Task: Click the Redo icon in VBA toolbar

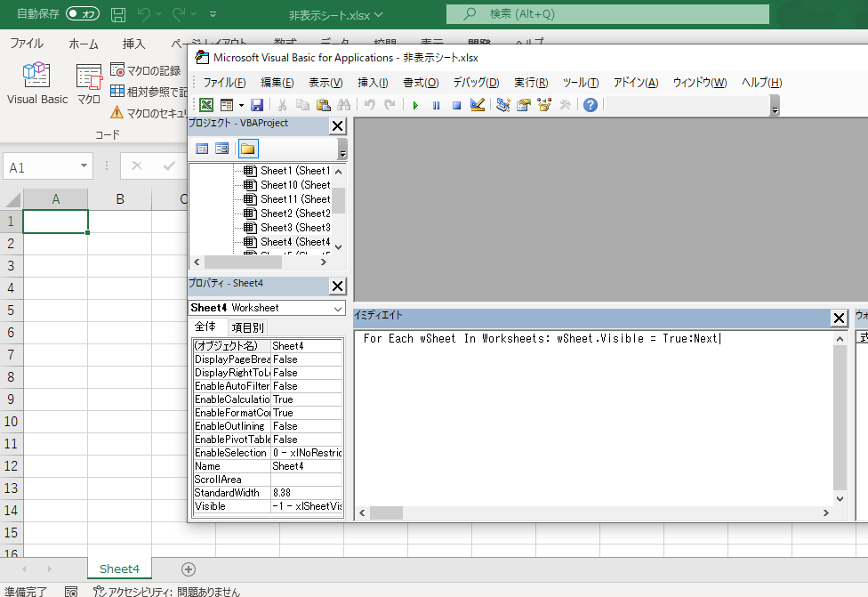Action: click(x=390, y=105)
